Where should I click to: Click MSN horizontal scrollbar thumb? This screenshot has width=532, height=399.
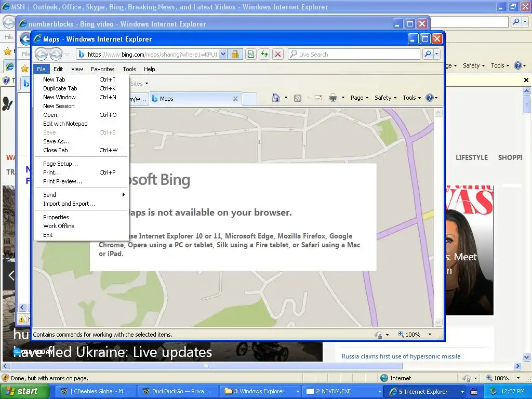pos(206,366)
